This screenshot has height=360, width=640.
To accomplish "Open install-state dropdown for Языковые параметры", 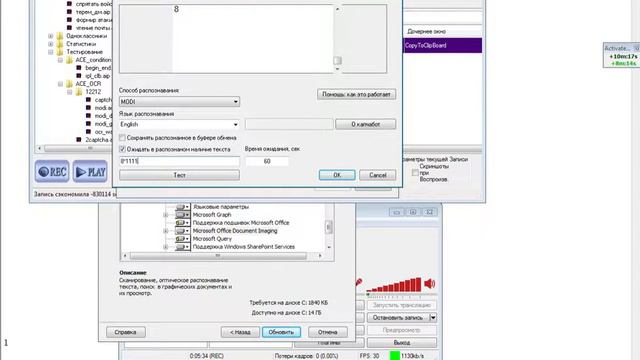I will point(182,207).
